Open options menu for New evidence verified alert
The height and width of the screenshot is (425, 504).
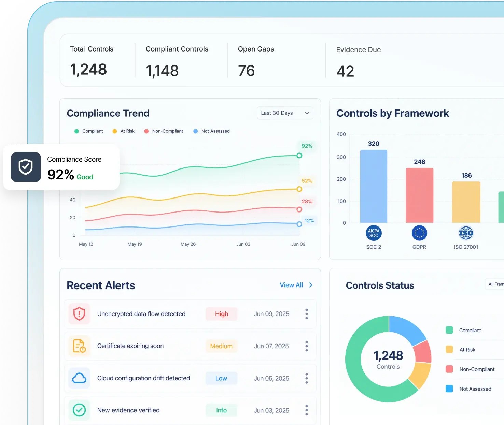pyautogui.click(x=307, y=410)
